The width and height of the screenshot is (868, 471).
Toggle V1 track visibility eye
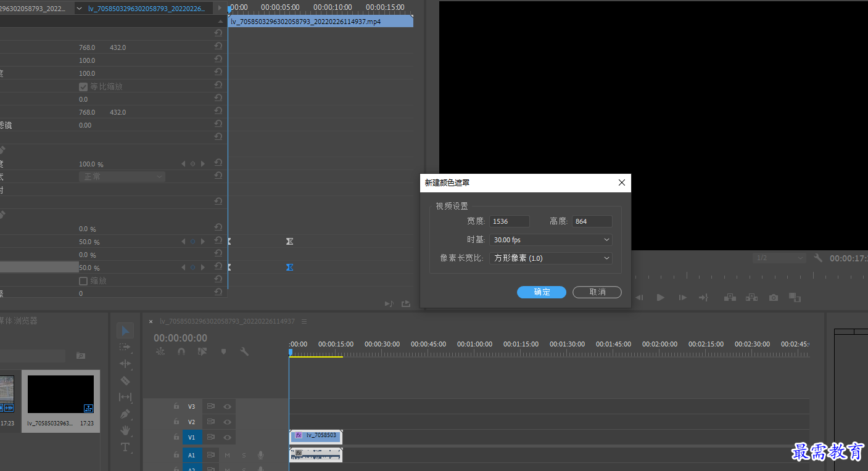click(x=227, y=437)
